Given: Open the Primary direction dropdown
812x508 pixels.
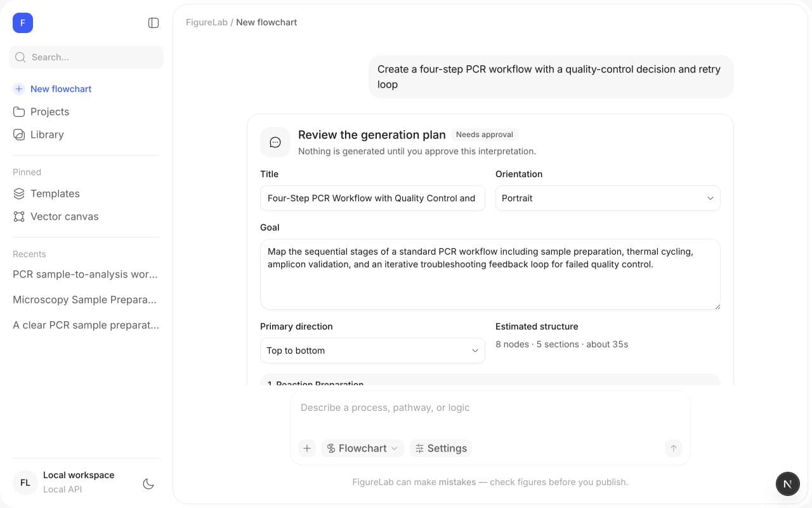Looking at the screenshot, I should 372,351.
